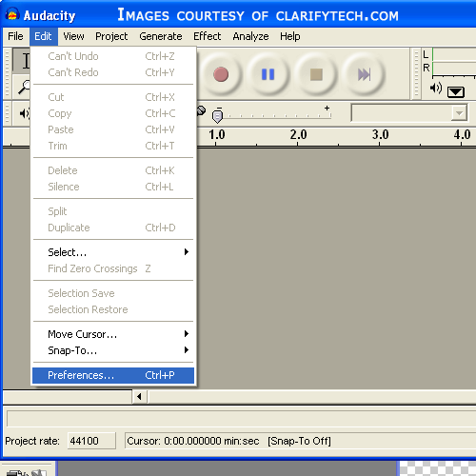Click the 2.0 mark on timeline ruler
Image resolution: width=476 pixels, height=476 pixels.
[x=298, y=135]
